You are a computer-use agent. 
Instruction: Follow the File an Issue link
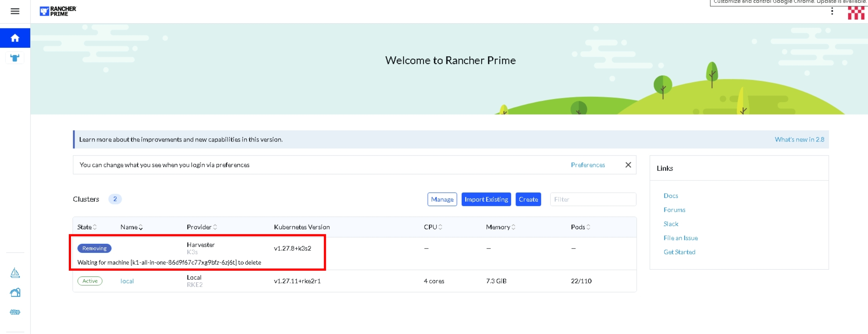click(x=680, y=238)
